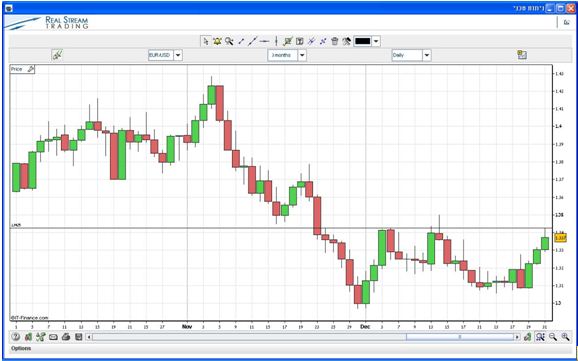Open the black line color swatch
The width and height of the screenshot is (578, 361).
363,41
